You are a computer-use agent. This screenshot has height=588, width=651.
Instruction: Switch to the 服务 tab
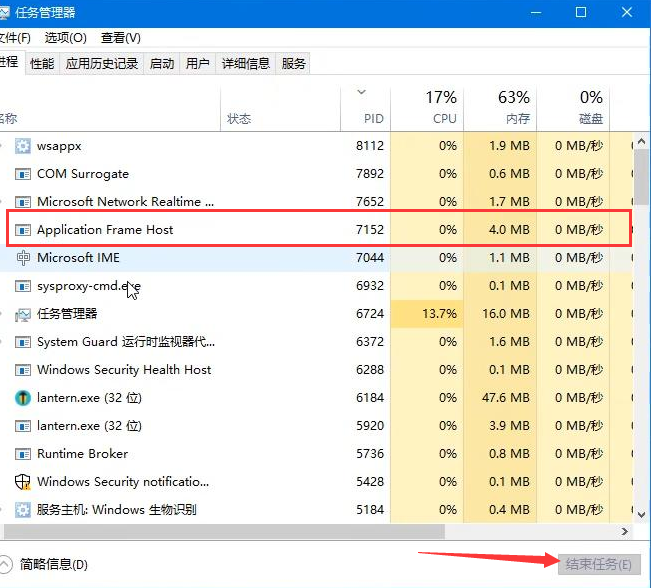pos(293,64)
